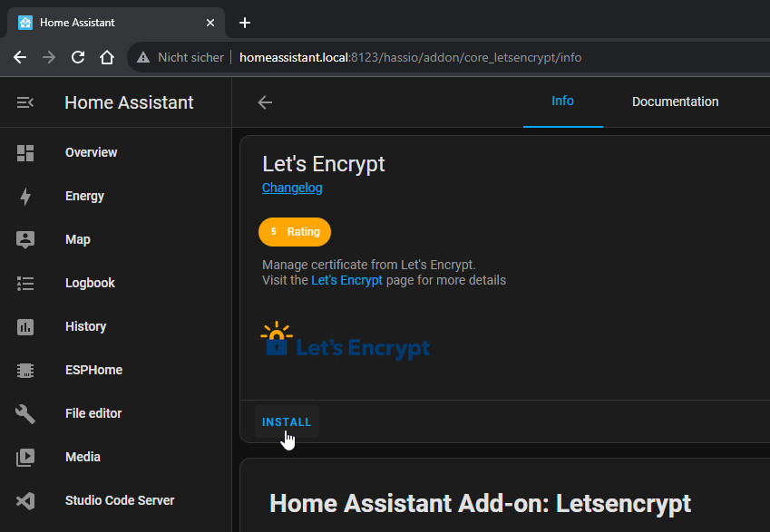The height and width of the screenshot is (532, 770).
Task: Open the Changelog link
Action: (292, 188)
